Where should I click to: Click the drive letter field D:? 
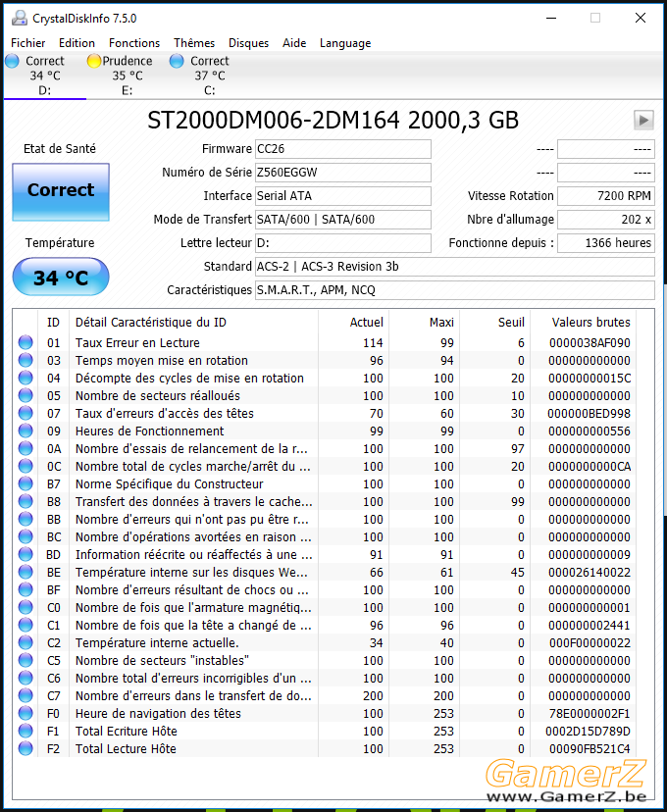click(x=343, y=243)
